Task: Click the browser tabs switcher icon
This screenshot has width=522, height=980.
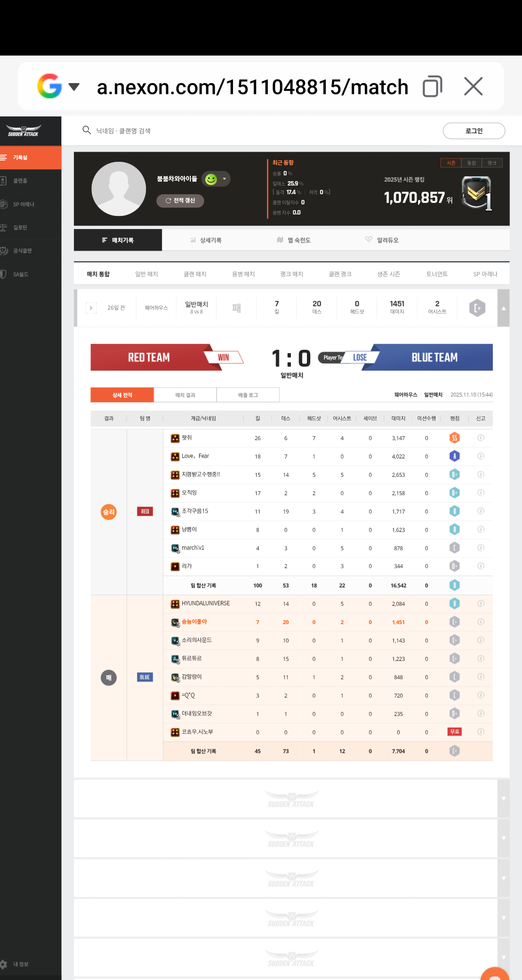Action: (432, 87)
